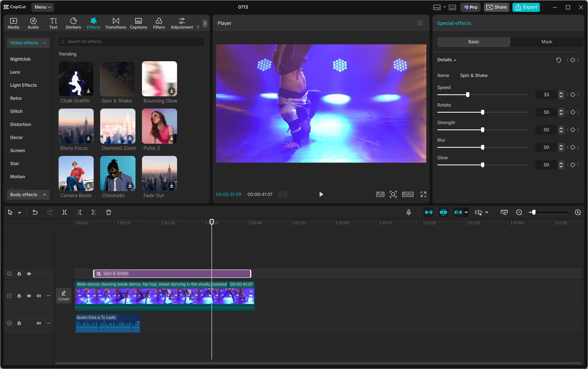Image resolution: width=588 pixels, height=369 pixels.
Task: Click the microphone record voiceover icon
Action: point(409,212)
